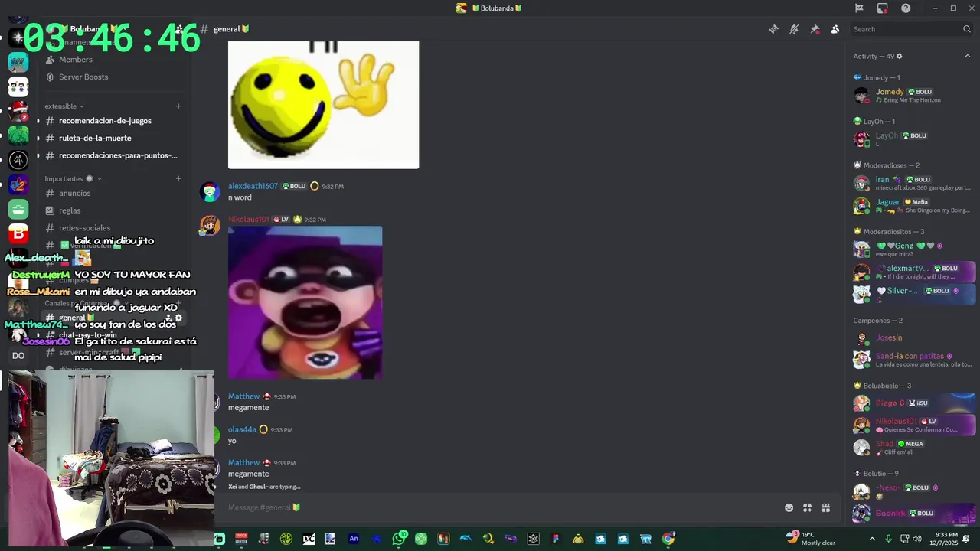Click olaa44a's username in chat
980x551 pixels.
242,429
